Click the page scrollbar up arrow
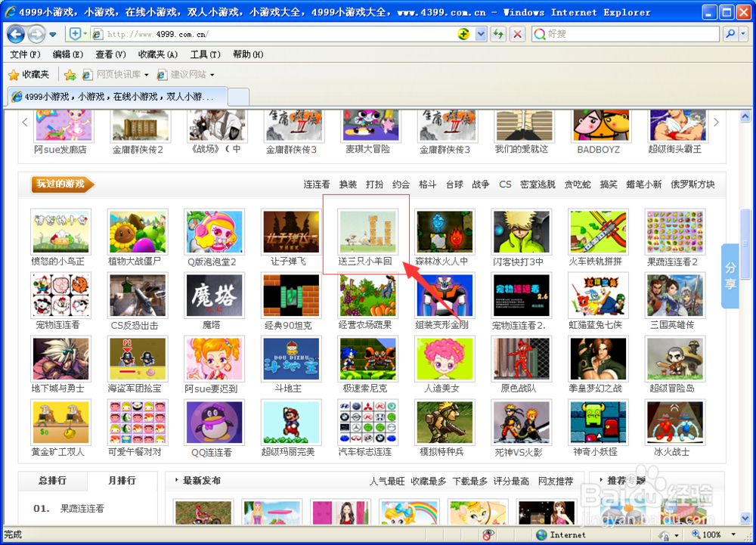 tap(745, 116)
